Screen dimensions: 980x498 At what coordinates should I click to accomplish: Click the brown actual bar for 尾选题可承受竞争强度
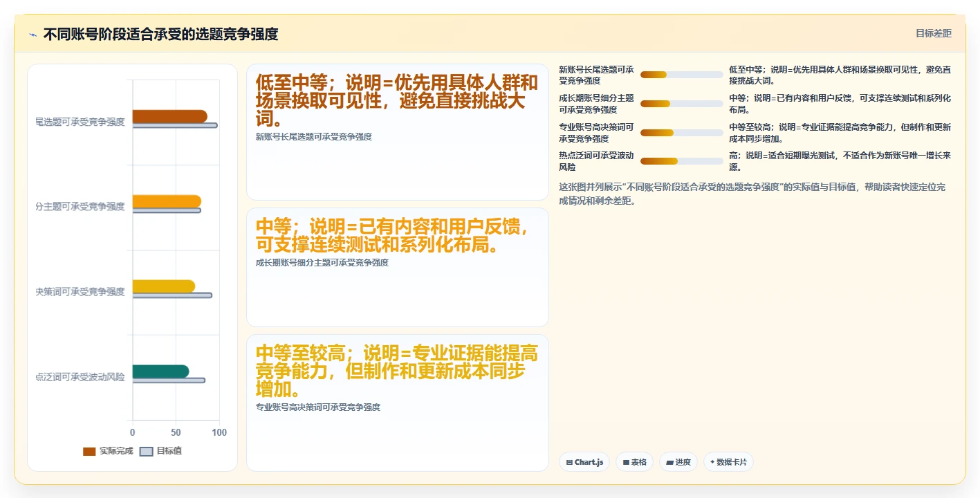point(169,116)
